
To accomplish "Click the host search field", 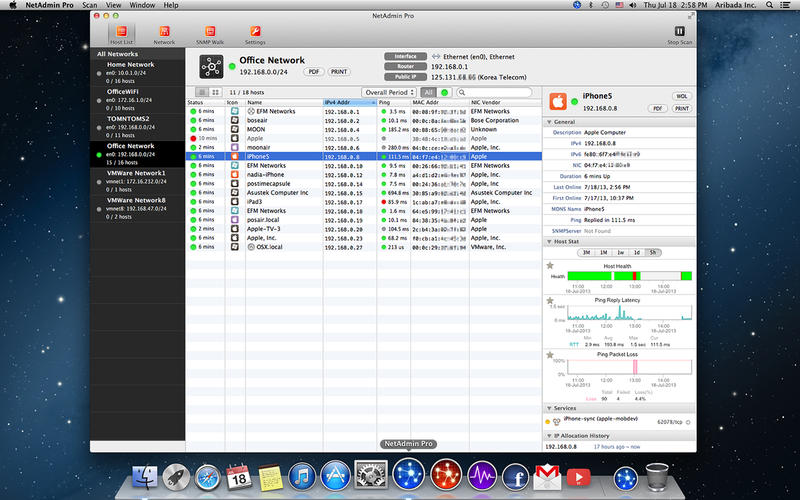I will 494,92.
